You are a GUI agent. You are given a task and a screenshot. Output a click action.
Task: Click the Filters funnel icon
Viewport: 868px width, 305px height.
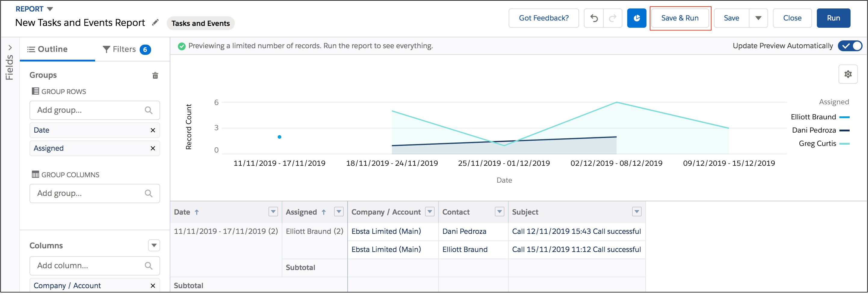pyautogui.click(x=107, y=49)
